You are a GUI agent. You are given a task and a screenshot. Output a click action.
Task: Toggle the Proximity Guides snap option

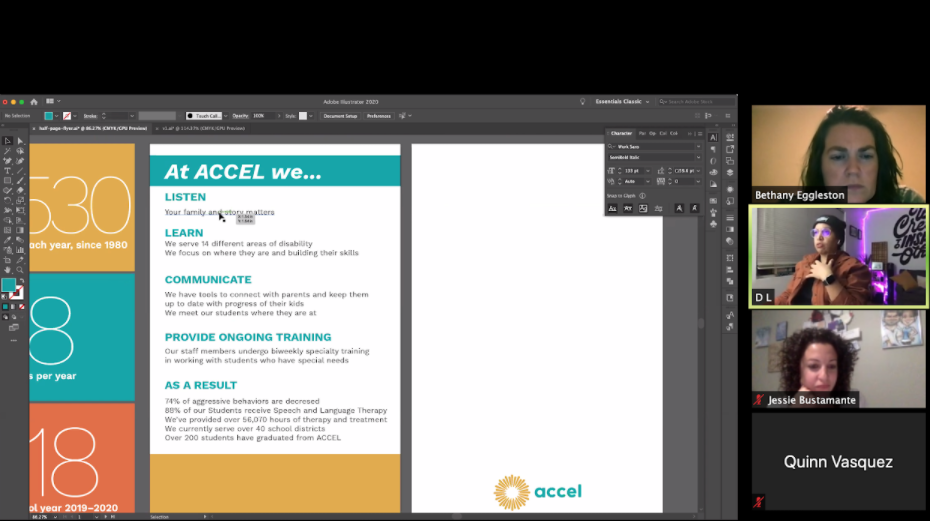[658, 208]
